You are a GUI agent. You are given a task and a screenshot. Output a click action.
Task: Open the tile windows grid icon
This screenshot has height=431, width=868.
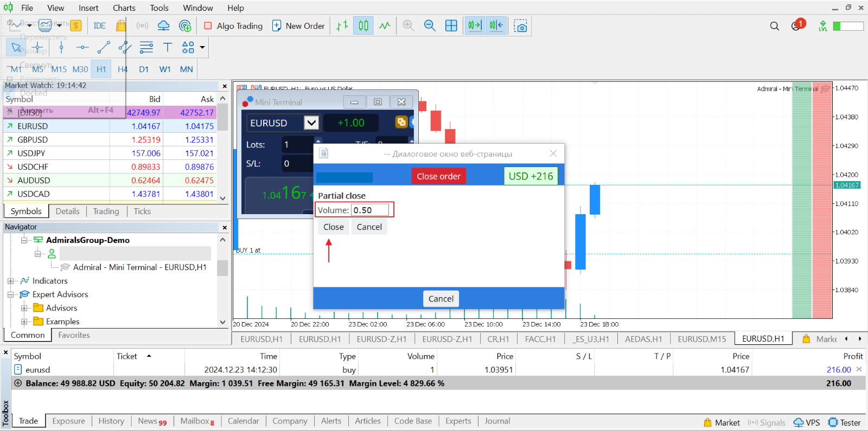451,25
